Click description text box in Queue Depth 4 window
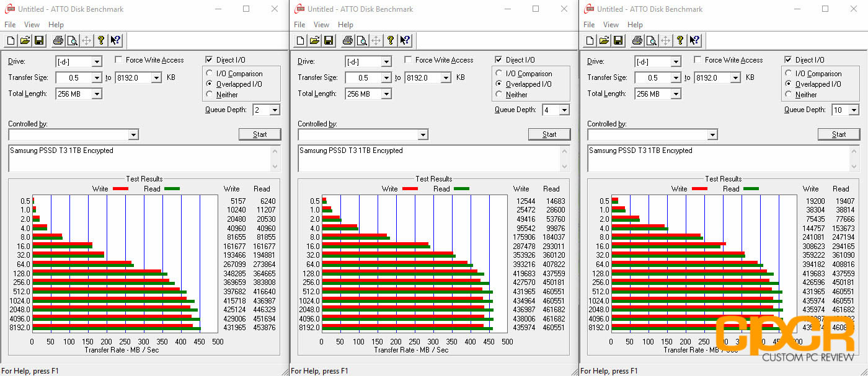The height and width of the screenshot is (376, 868). click(434, 159)
